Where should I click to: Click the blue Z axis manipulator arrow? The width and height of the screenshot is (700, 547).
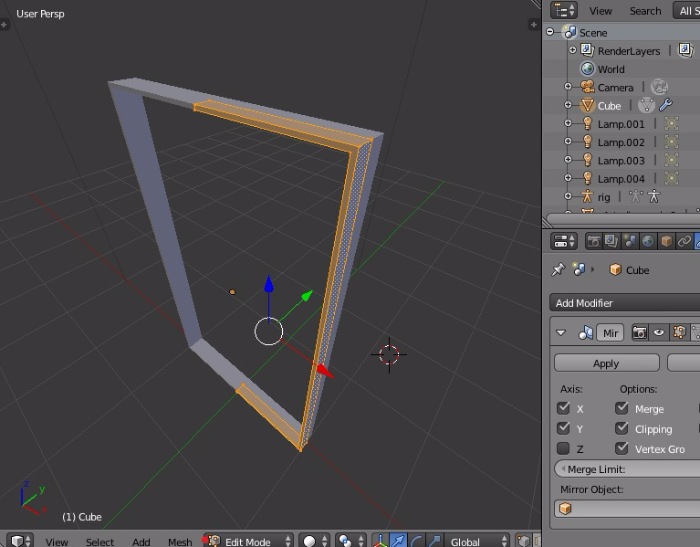(x=268, y=284)
